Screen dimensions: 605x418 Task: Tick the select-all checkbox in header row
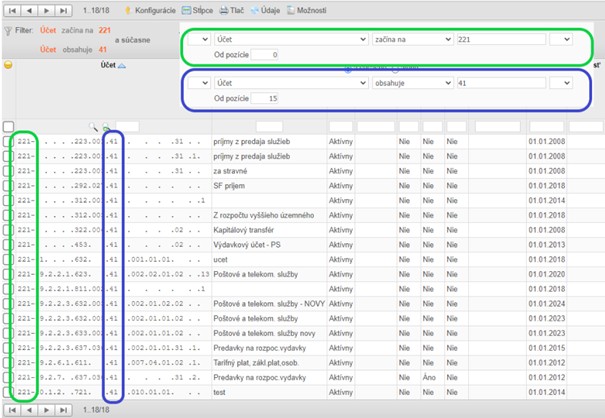(x=8, y=127)
